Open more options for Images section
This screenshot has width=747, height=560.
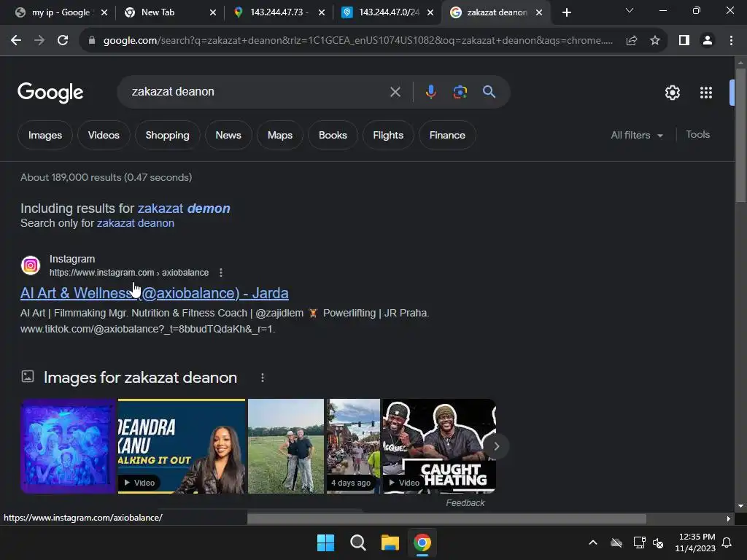262,378
